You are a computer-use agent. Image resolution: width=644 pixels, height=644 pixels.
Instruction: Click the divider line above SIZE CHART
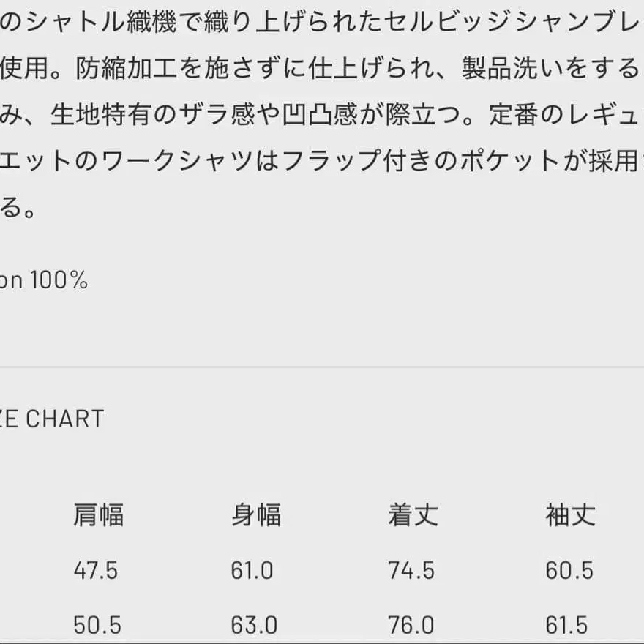322,367
